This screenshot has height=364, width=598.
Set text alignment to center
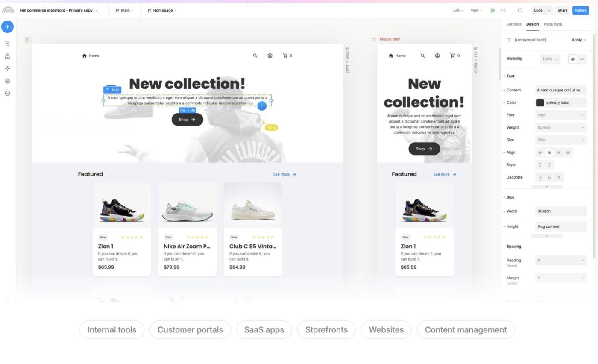(x=549, y=153)
